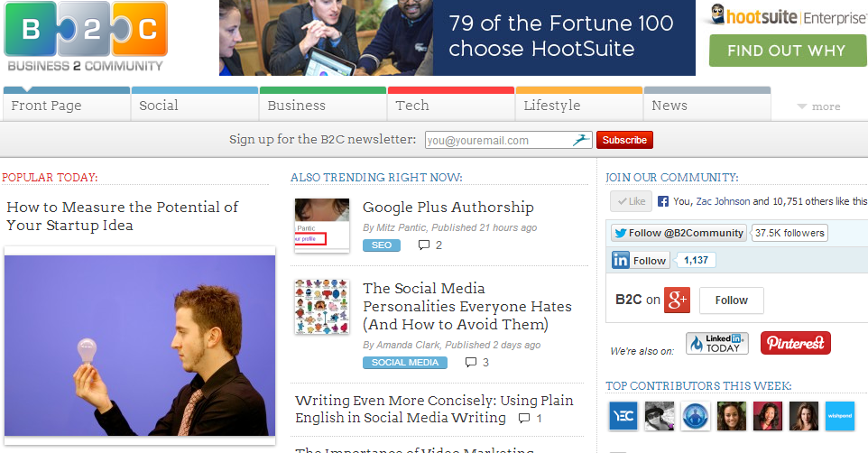868x453 pixels.
Task: Click the Pinterest badge icon
Action: [x=796, y=343]
